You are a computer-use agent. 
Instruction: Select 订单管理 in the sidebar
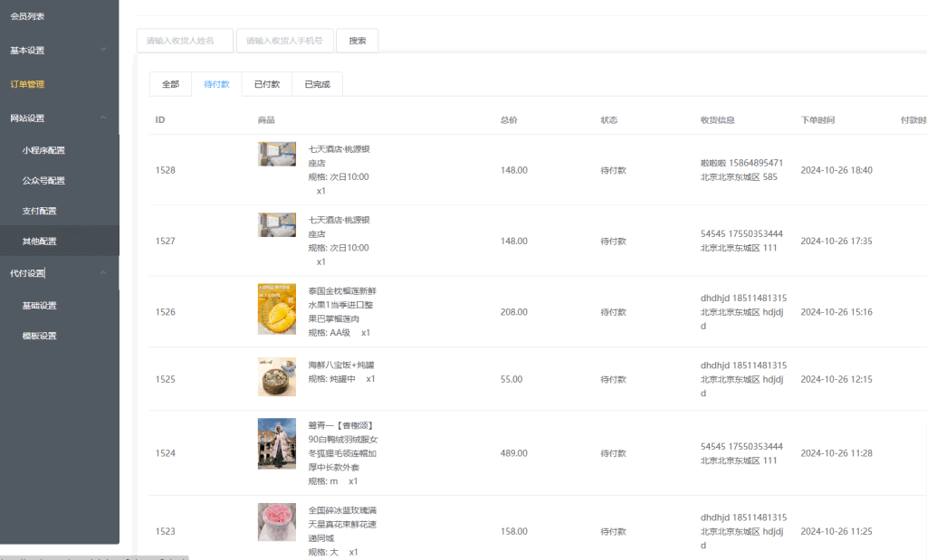27,84
